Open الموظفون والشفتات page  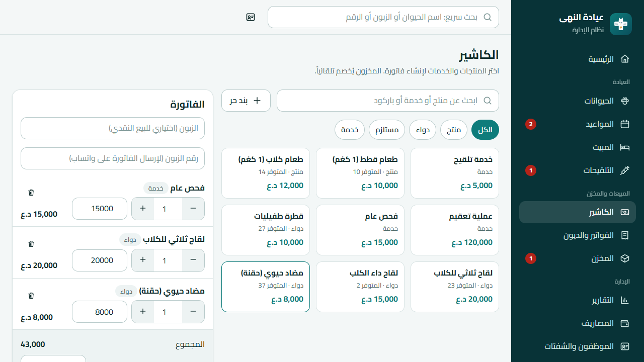tap(578, 346)
